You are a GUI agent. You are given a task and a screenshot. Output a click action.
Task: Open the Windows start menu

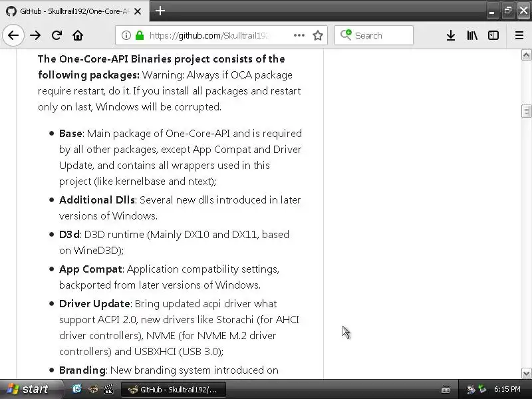pyautogui.click(x=31, y=389)
